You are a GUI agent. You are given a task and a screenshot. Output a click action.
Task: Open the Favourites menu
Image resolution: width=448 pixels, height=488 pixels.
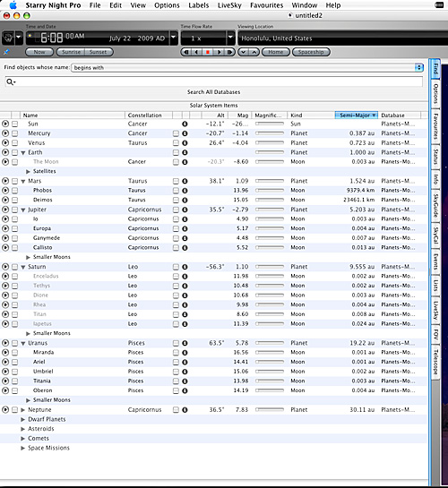[267, 5]
